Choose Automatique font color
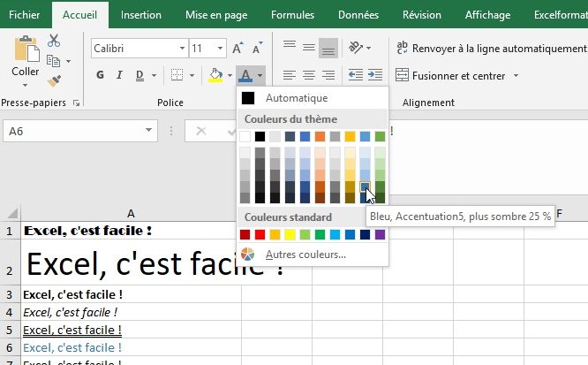Image resolution: width=588 pixels, height=365 pixels. [x=313, y=98]
